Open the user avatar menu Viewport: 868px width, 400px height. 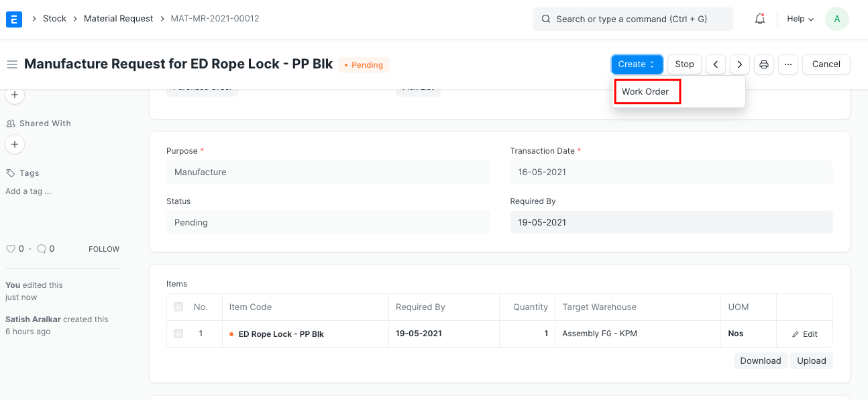[836, 19]
